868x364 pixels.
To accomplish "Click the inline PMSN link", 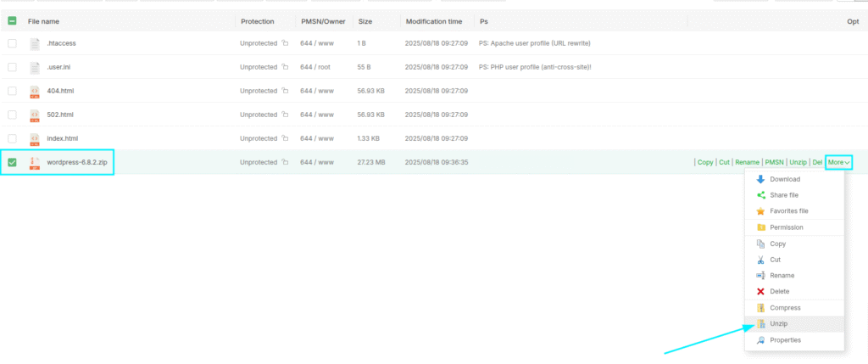I will point(774,162).
